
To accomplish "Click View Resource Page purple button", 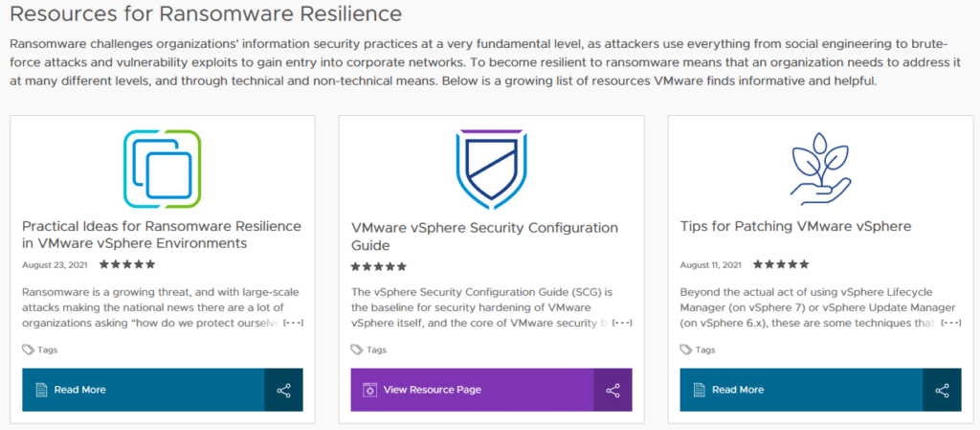I will [473, 390].
